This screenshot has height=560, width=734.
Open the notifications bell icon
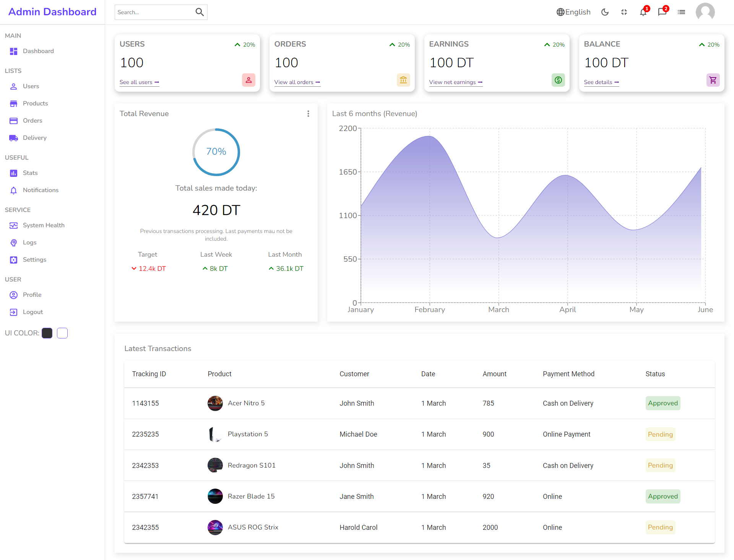643,12
